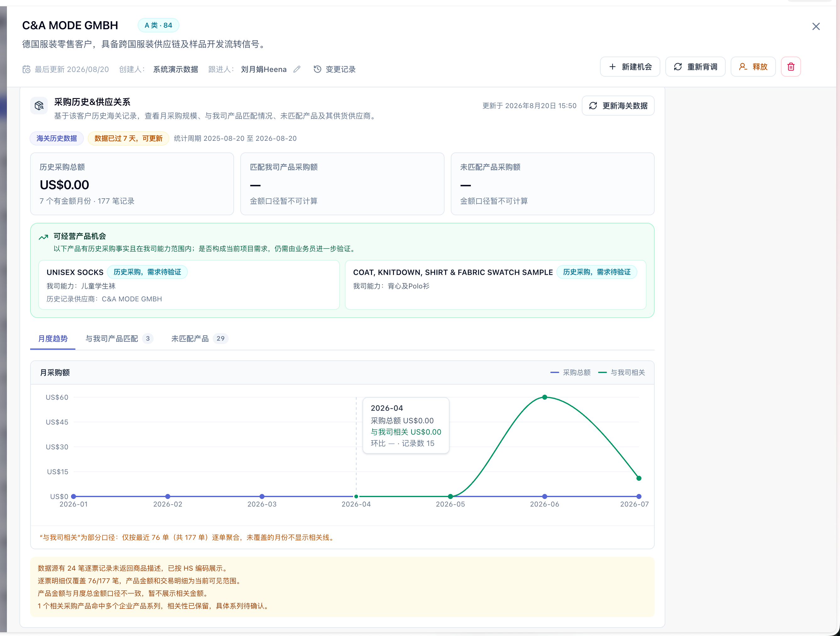
Task: Click the 2026-04 data point
Action: 356,496
